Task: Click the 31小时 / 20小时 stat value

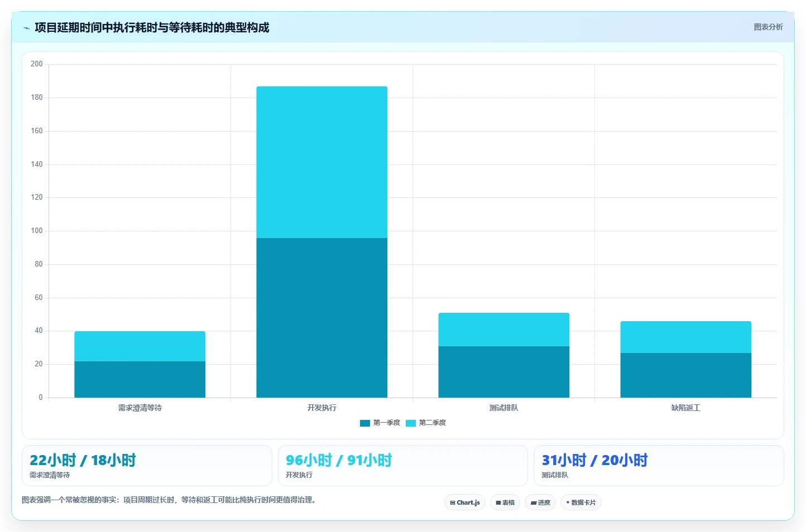Action: [x=594, y=460]
